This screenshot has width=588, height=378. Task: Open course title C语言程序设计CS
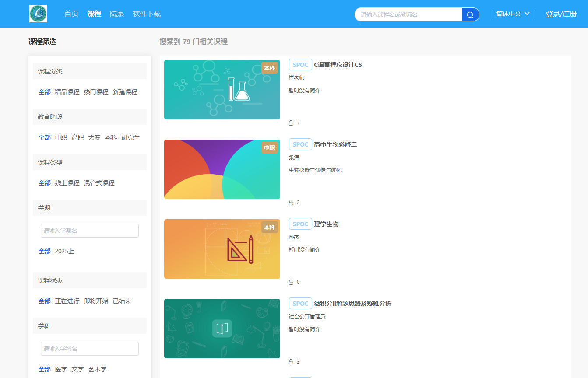pyautogui.click(x=338, y=65)
